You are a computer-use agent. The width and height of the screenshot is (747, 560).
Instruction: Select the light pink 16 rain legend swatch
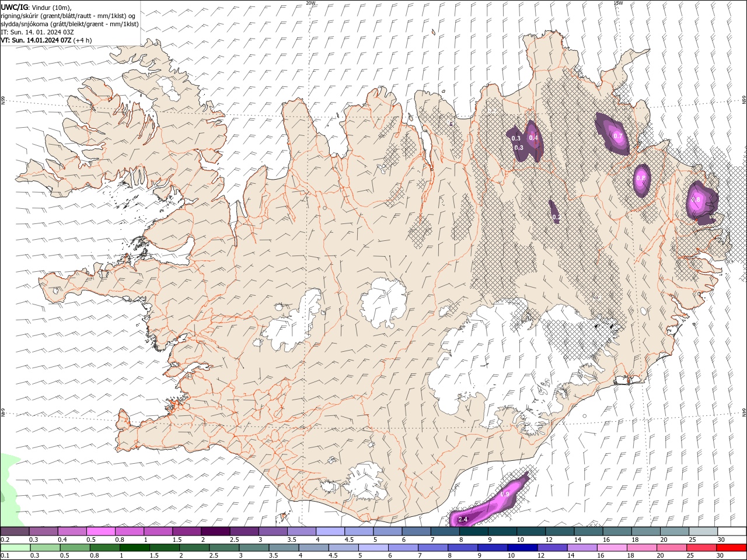(612, 548)
